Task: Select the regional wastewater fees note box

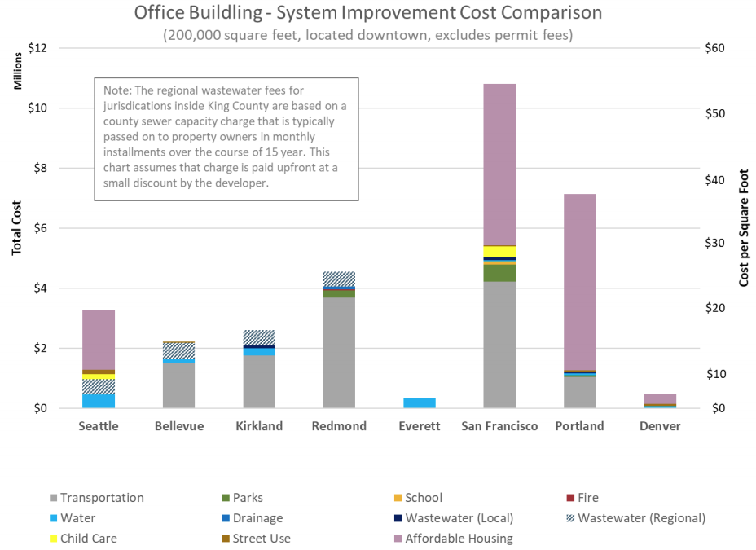Action: [x=226, y=139]
